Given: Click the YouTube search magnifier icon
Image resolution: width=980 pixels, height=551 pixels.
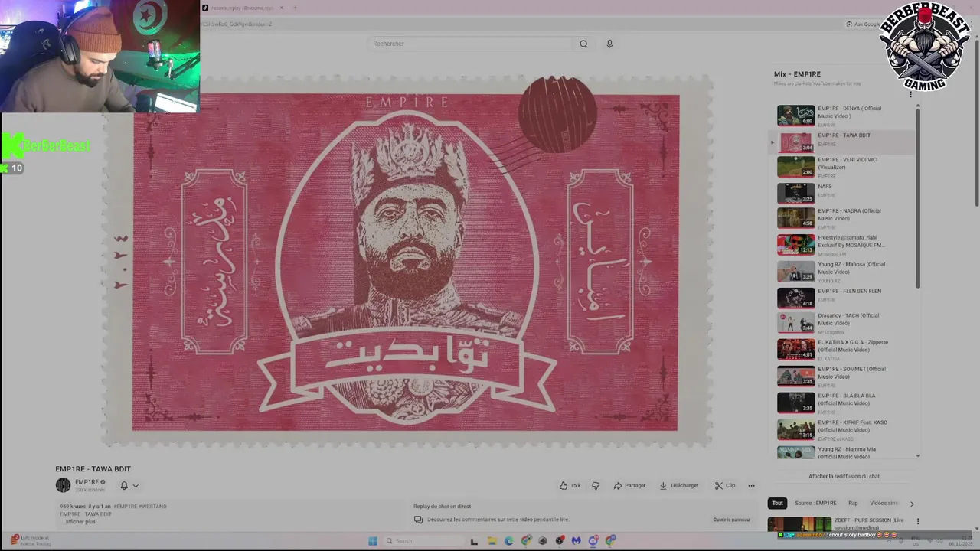Looking at the screenshot, I should pyautogui.click(x=583, y=44).
